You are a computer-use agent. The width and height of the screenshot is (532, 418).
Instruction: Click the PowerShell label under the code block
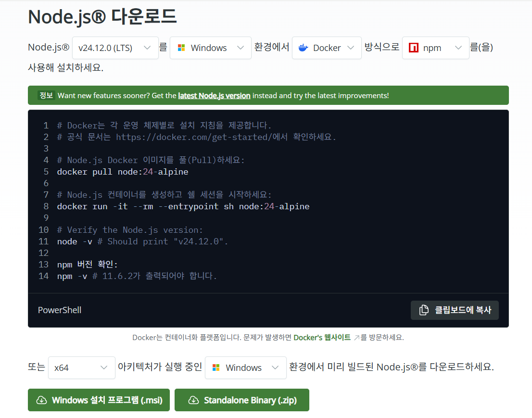click(59, 310)
